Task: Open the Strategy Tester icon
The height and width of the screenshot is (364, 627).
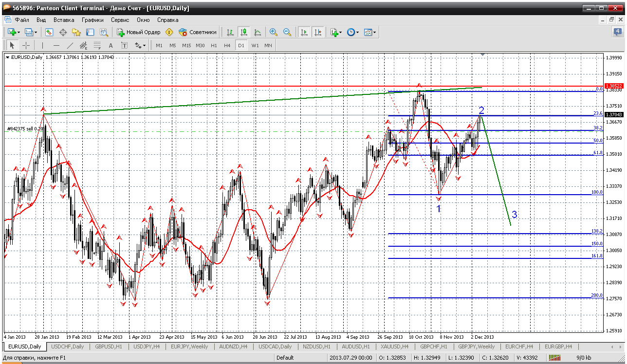Action: (x=104, y=32)
